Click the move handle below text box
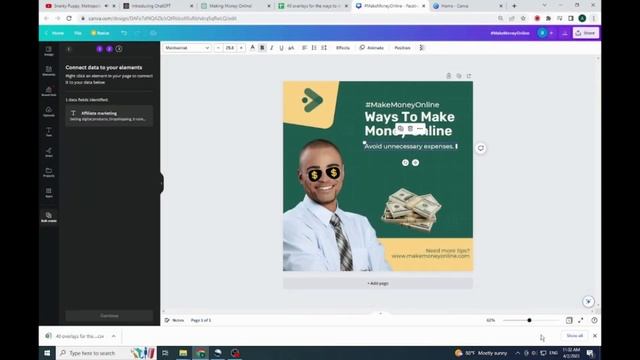Viewport: 640px width, 360px height. (416, 162)
